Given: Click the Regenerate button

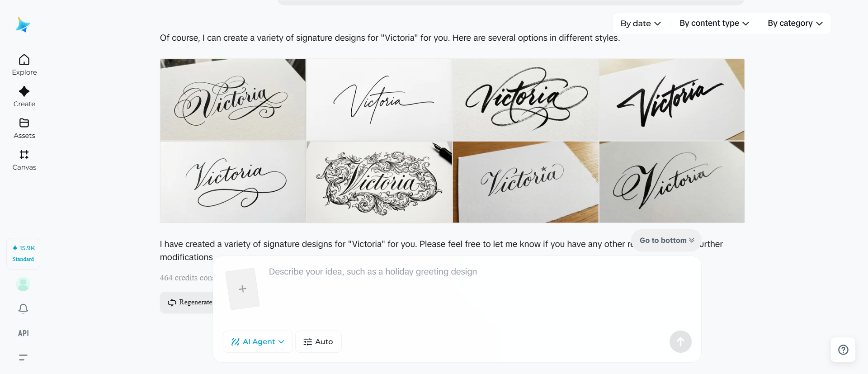Looking at the screenshot, I should [x=190, y=302].
